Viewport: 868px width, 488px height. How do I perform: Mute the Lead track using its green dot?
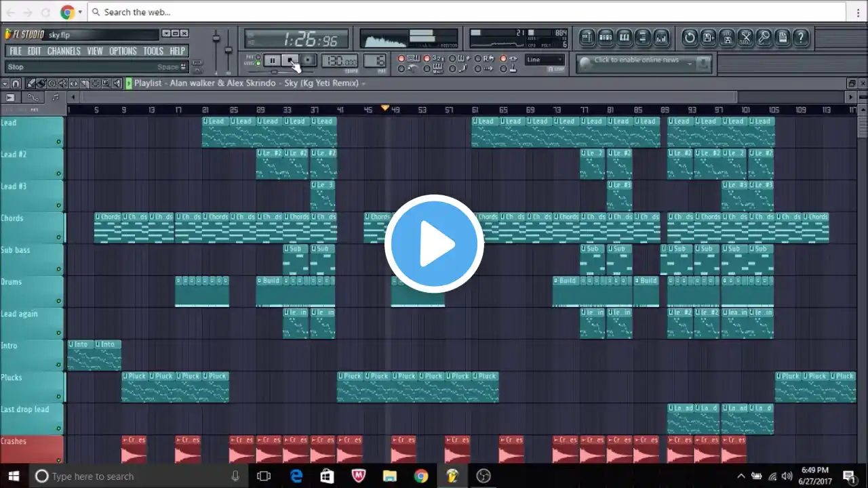click(59, 142)
